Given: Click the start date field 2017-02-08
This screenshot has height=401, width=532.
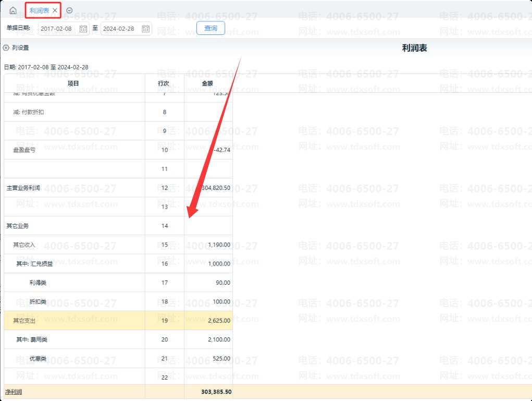Looking at the screenshot, I should click(56, 29).
